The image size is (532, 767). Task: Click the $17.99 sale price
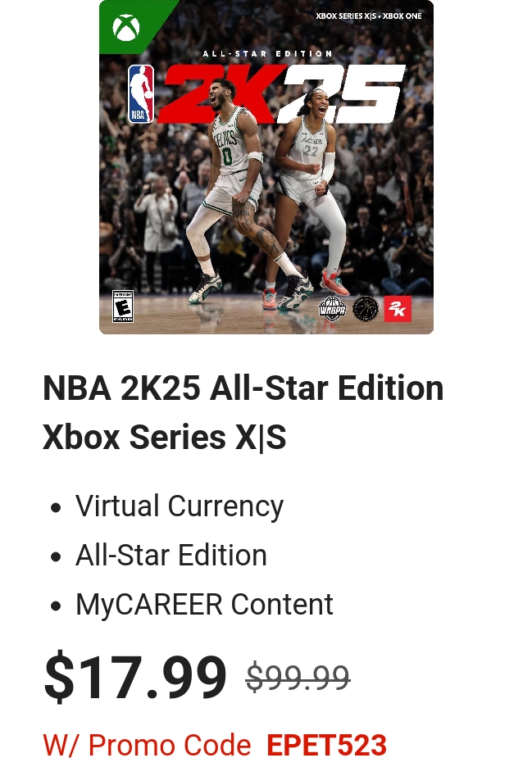(x=135, y=677)
